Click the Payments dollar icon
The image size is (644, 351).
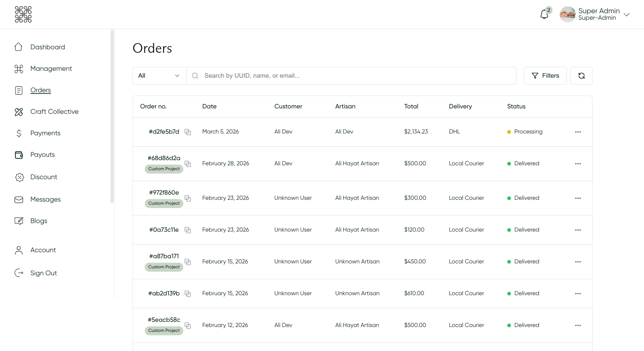click(19, 133)
